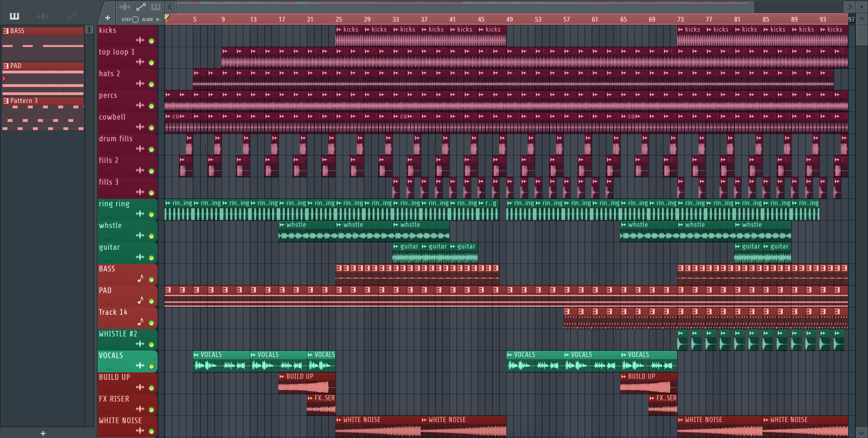Click the waveform icon on the cowbell track

click(x=140, y=127)
